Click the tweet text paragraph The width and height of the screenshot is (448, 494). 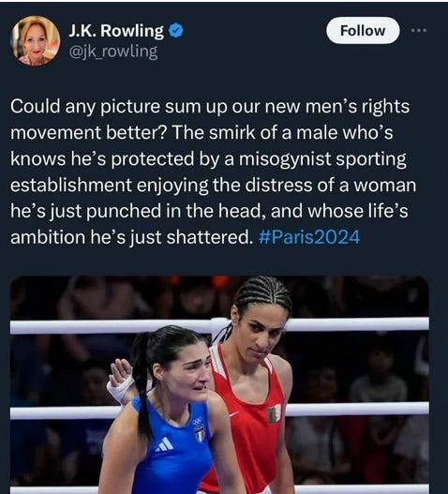(213, 172)
